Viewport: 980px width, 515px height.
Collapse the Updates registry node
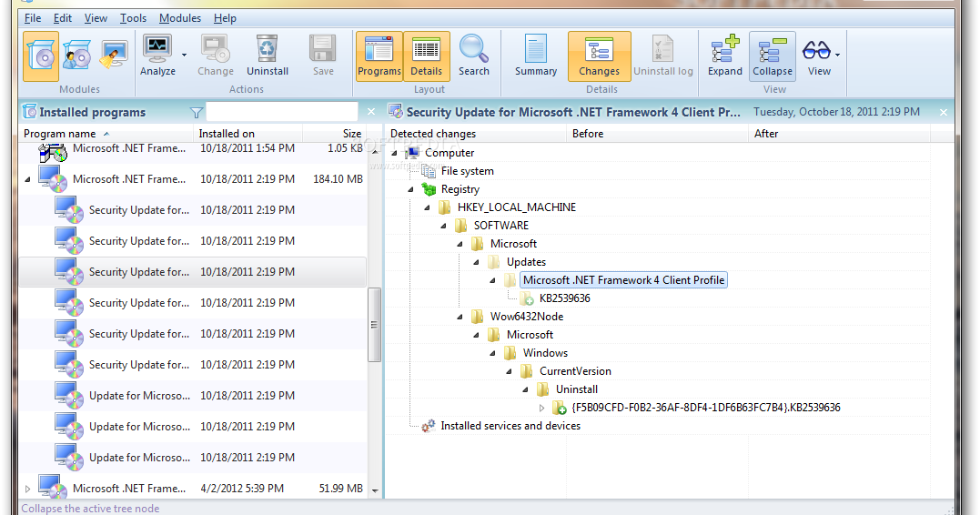click(476, 262)
